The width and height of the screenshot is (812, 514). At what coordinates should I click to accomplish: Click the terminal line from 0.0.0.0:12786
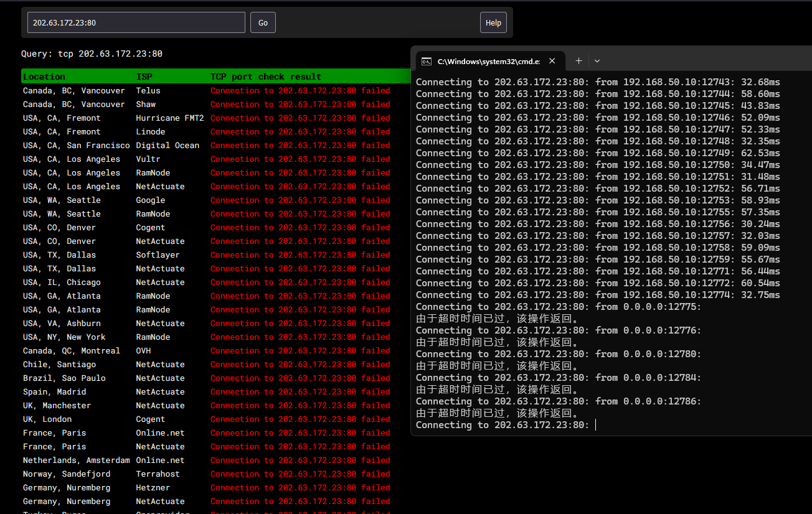pyautogui.click(x=559, y=401)
